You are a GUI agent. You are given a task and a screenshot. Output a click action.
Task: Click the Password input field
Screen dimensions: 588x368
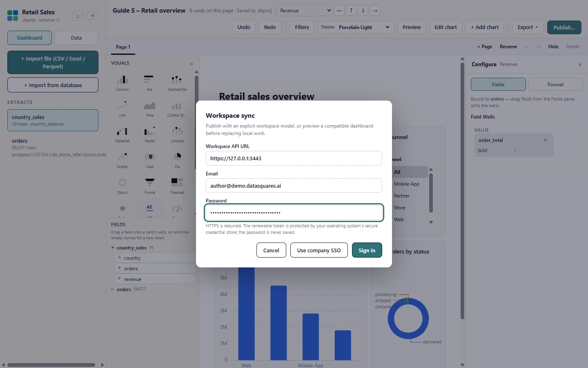(x=294, y=213)
